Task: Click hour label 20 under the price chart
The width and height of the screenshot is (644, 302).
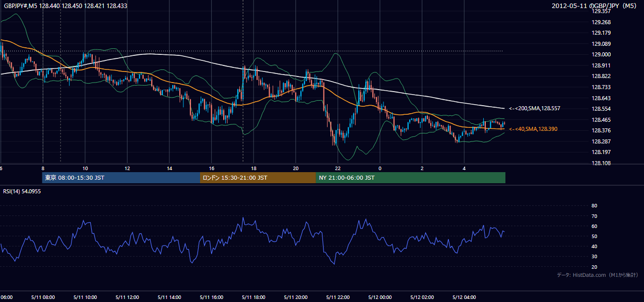Action: click(296, 168)
